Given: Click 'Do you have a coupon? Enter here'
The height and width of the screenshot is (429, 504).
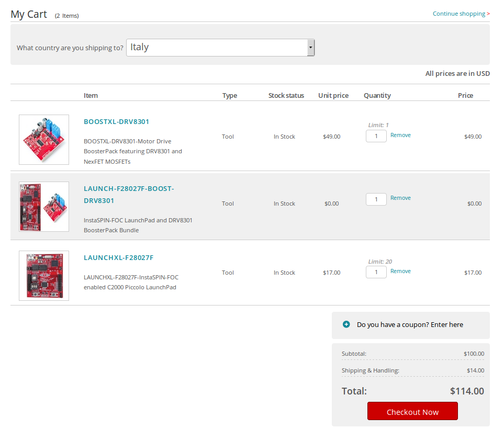Looking at the screenshot, I should coord(410,324).
